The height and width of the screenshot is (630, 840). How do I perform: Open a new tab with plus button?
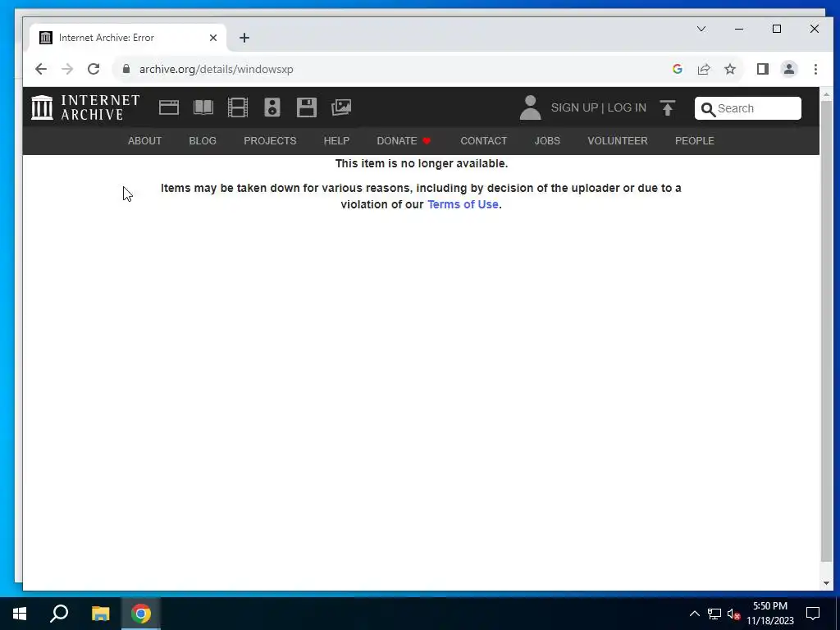[x=244, y=38]
